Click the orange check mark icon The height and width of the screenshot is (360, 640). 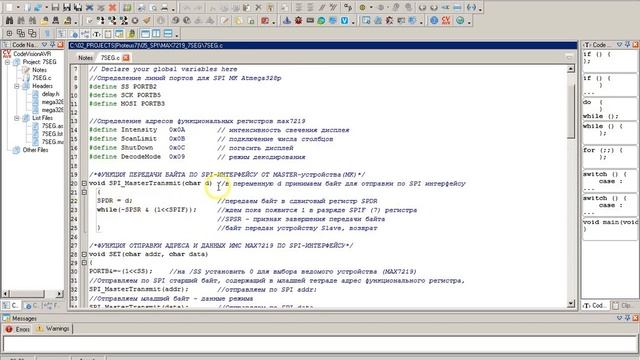click(x=147, y=20)
